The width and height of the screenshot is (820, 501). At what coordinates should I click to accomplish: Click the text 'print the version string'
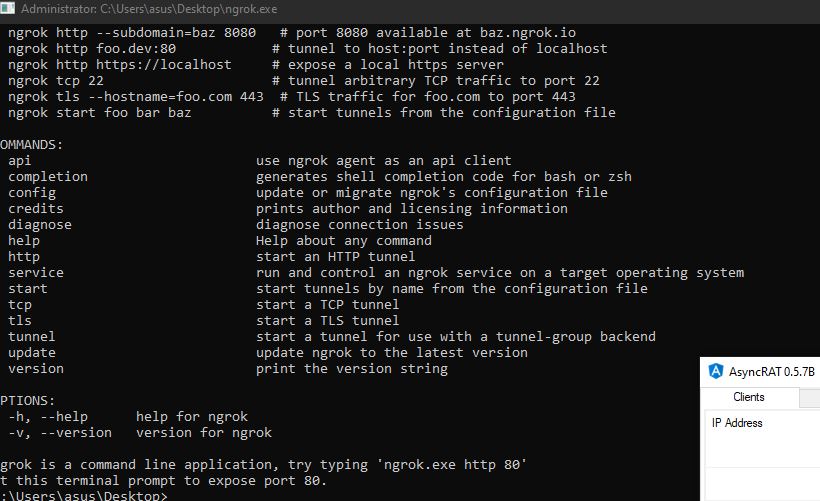coord(352,369)
